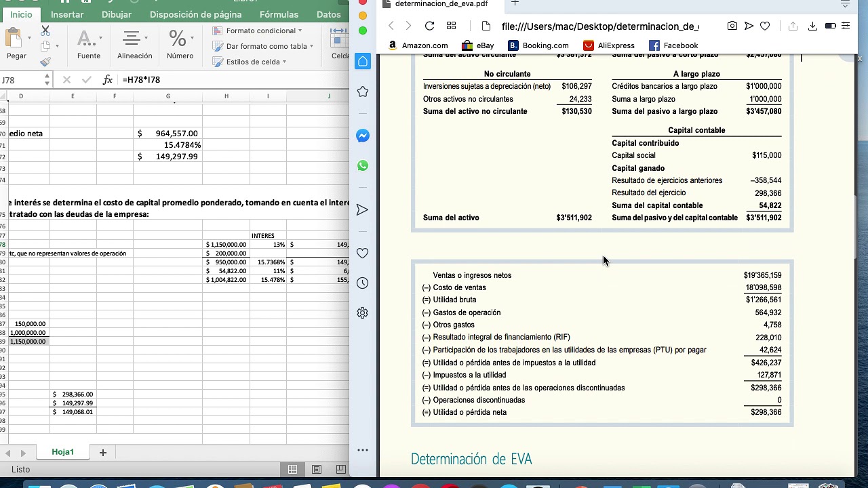Bookmark page with the heart icon in address bar
The height and width of the screenshot is (488, 868).
coord(765,26)
